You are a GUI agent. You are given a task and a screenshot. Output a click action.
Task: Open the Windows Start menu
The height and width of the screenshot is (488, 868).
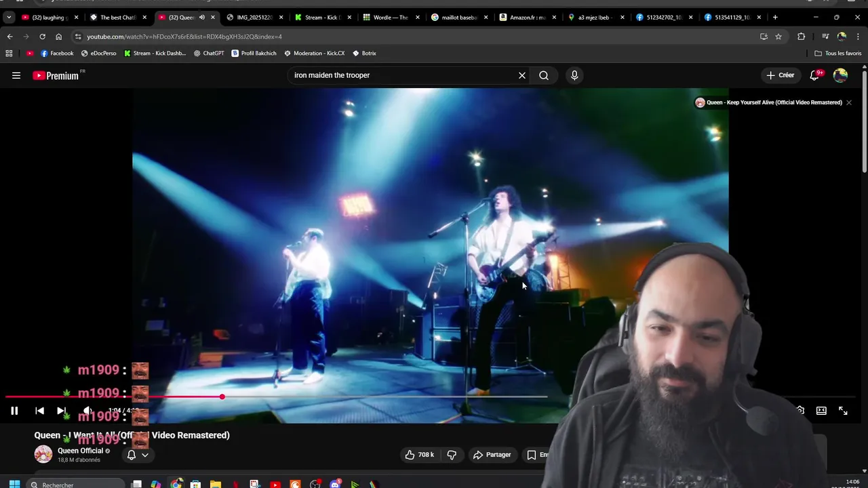pyautogui.click(x=14, y=484)
